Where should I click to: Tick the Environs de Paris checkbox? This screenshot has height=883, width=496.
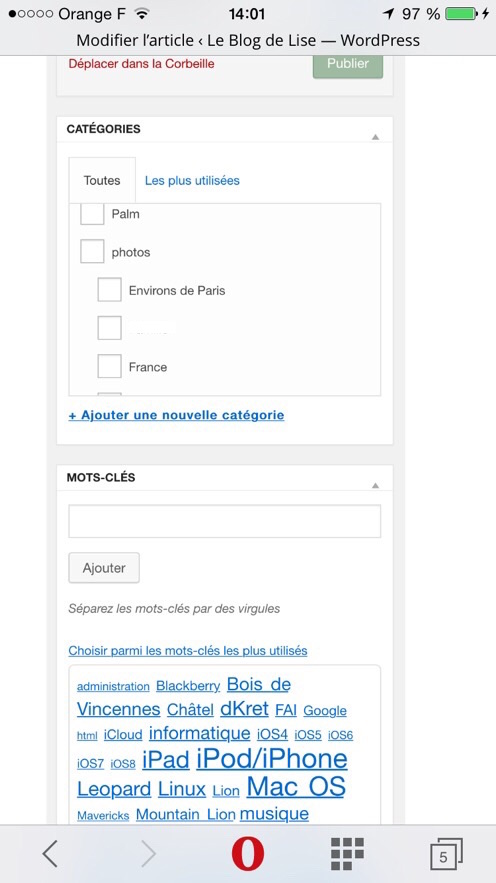(109, 290)
